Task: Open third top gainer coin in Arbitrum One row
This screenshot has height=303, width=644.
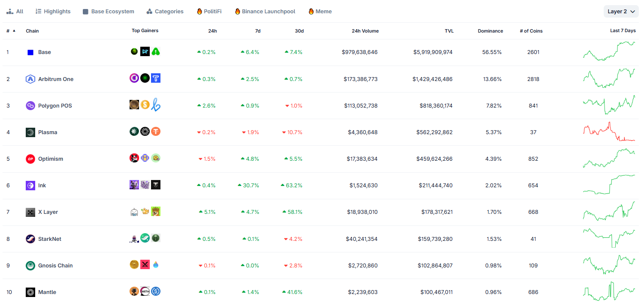Action: [x=156, y=78]
